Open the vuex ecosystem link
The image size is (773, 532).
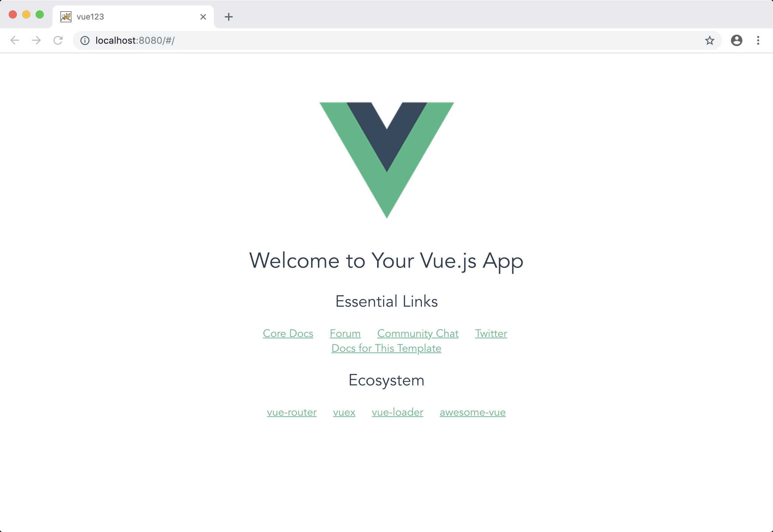coord(344,412)
